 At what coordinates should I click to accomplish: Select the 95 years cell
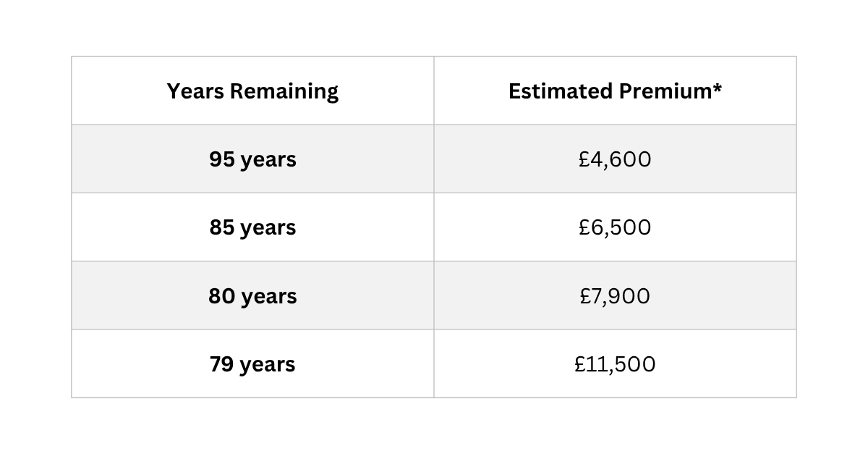pos(252,159)
